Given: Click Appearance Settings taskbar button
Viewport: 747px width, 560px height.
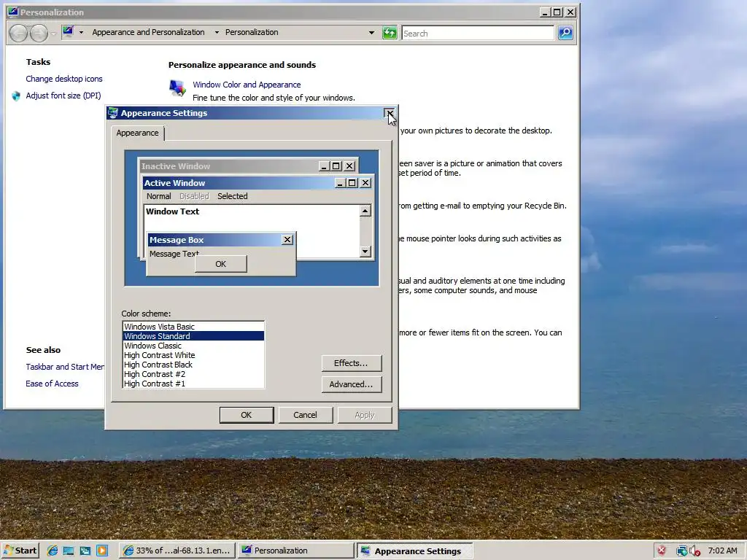Looking at the screenshot, I should (414, 551).
